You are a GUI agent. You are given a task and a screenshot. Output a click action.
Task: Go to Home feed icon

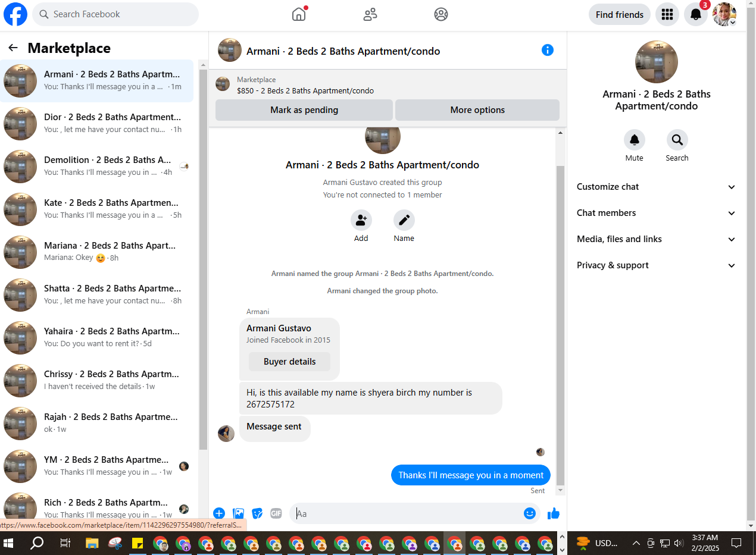[299, 14]
